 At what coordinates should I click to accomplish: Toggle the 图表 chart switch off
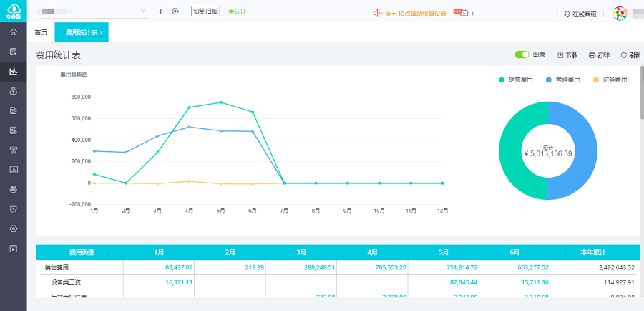522,54
